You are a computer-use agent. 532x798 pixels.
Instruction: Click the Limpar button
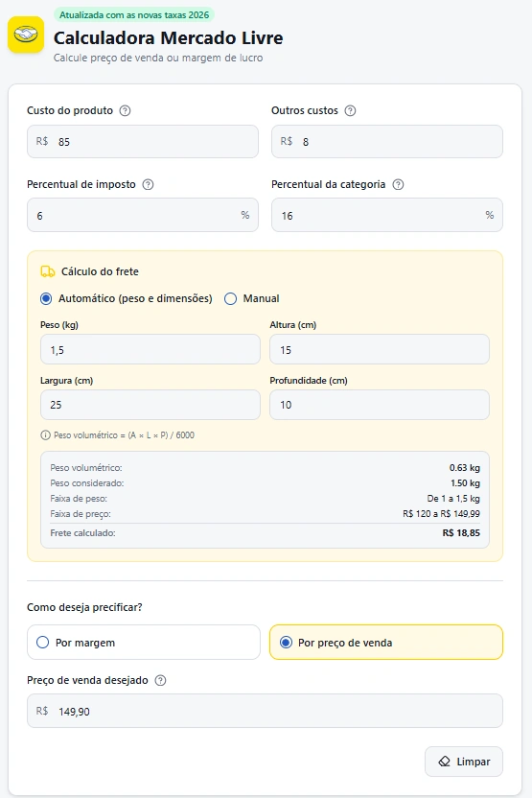coord(464,762)
